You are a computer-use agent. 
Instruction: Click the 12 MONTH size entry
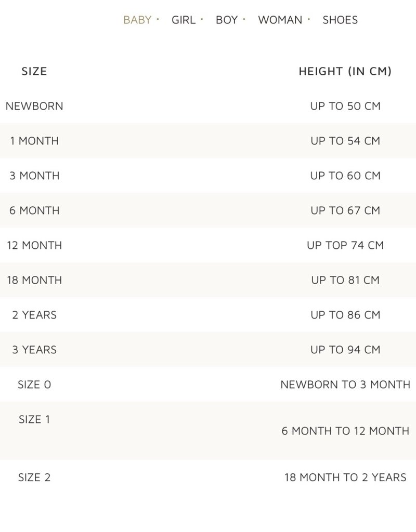click(x=35, y=245)
